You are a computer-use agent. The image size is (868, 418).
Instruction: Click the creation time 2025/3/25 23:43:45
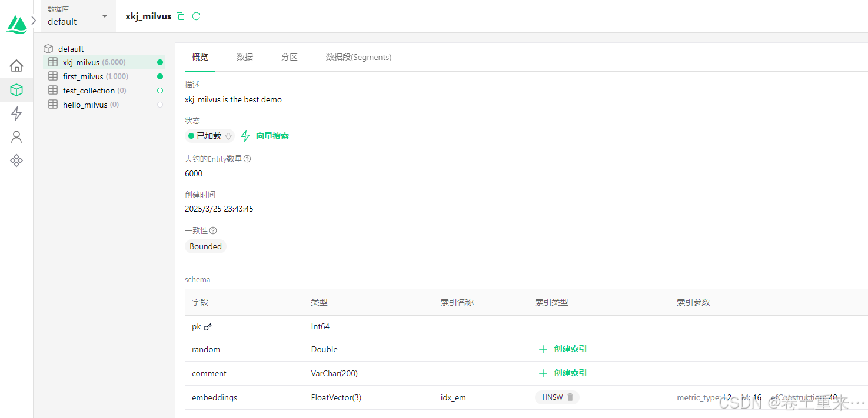(219, 209)
